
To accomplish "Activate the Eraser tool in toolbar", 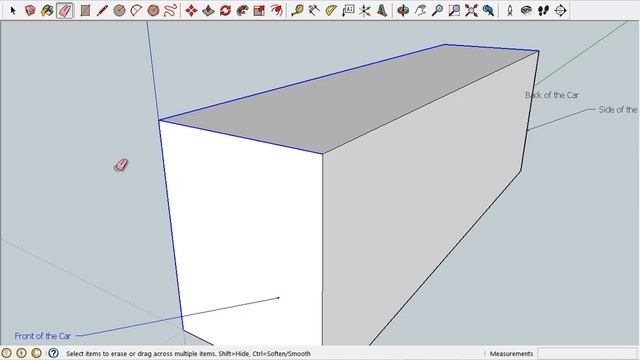I will (64, 11).
